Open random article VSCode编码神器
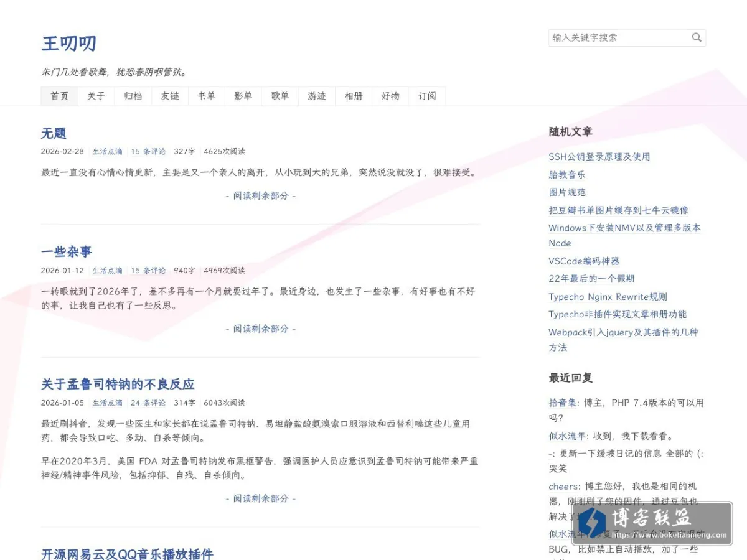Image resolution: width=747 pixels, height=560 pixels. coord(584,261)
